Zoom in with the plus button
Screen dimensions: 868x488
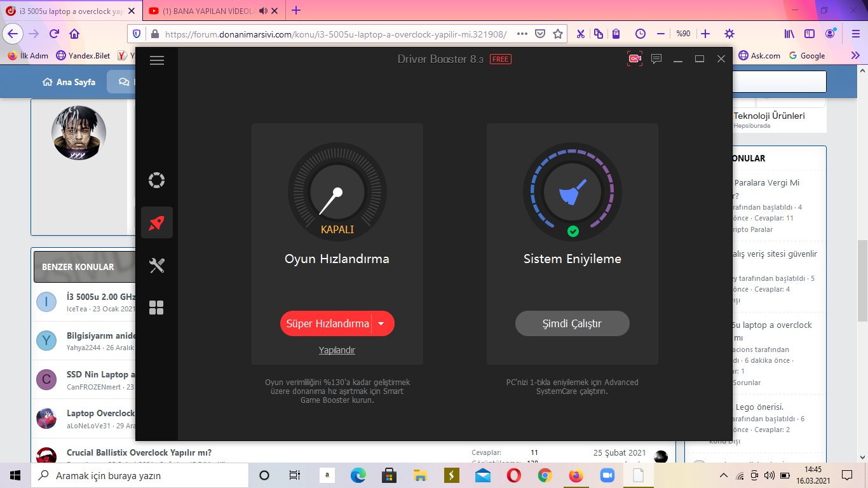[x=705, y=34]
